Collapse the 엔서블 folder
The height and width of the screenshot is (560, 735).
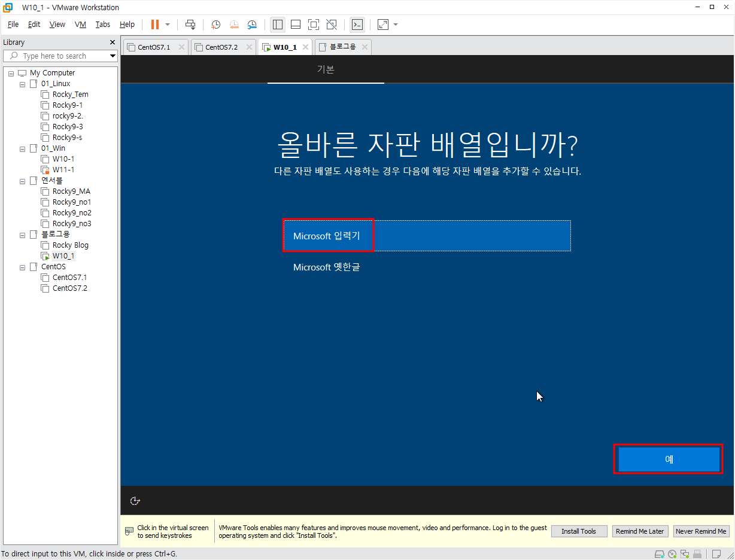(22, 181)
